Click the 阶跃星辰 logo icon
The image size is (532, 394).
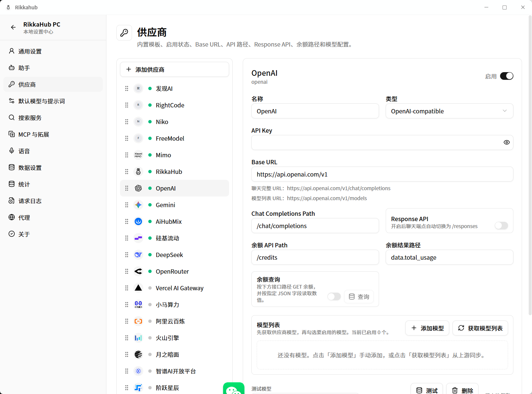tap(138, 388)
